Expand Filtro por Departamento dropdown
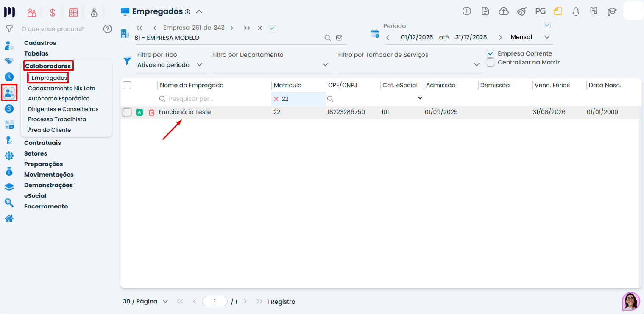Screen dimensions: 644x314 tap(325, 65)
